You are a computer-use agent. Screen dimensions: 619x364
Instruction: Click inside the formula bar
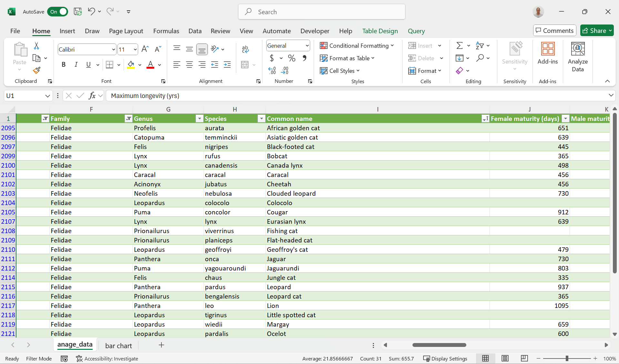[258, 95]
